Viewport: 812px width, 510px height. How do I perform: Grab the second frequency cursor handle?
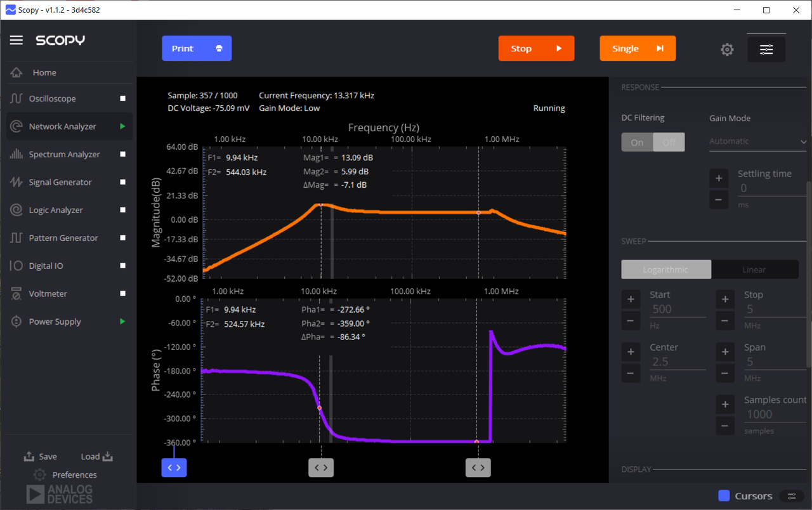coord(478,468)
